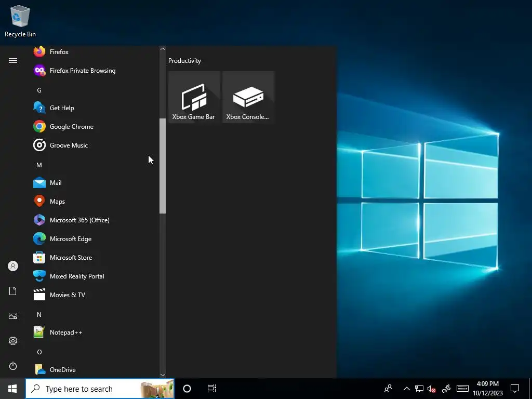Screen dimensions: 532x399
Task: Open Groove Music
Action: point(95,145)
